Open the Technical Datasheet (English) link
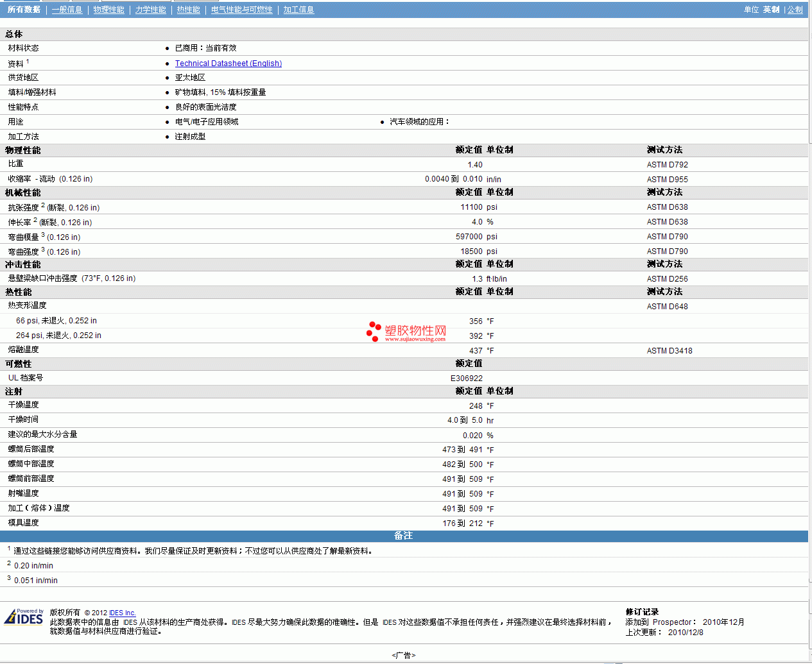This screenshot has height=664, width=812. 229,64
